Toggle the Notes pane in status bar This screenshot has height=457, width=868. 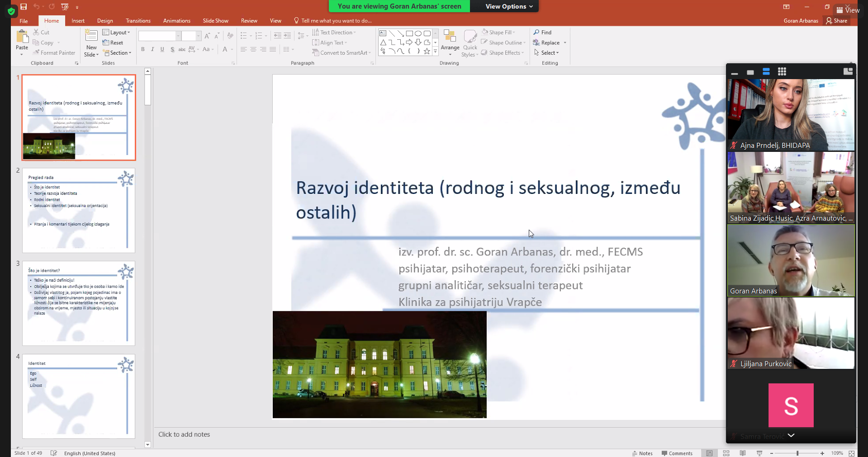click(642, 453)
